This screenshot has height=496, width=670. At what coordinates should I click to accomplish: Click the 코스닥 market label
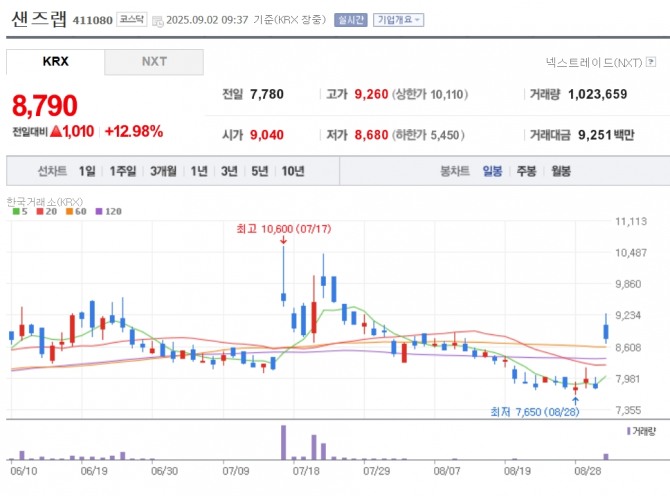[x=132, y=19]
